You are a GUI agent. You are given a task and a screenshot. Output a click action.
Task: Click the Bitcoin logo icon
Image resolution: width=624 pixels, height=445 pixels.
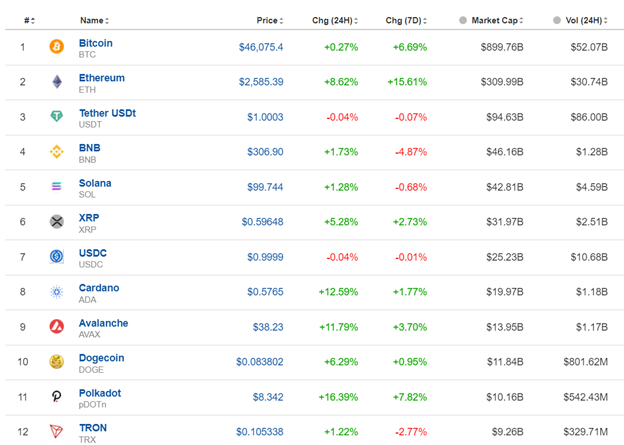click(x=57, y=47)
